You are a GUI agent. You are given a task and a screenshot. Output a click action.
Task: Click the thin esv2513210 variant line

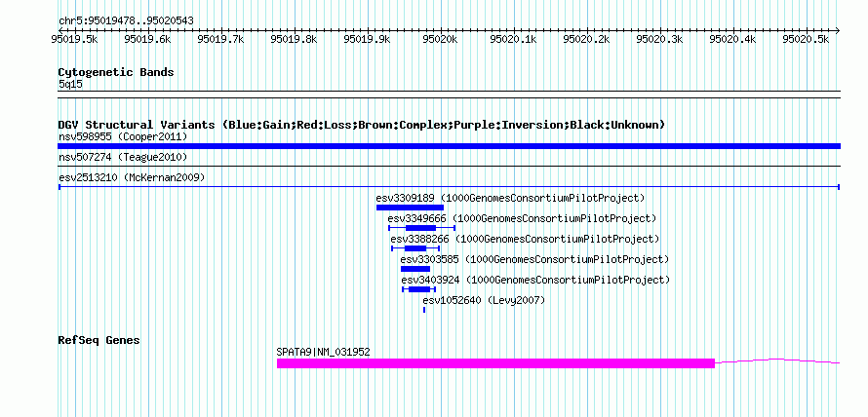[449, 187]
